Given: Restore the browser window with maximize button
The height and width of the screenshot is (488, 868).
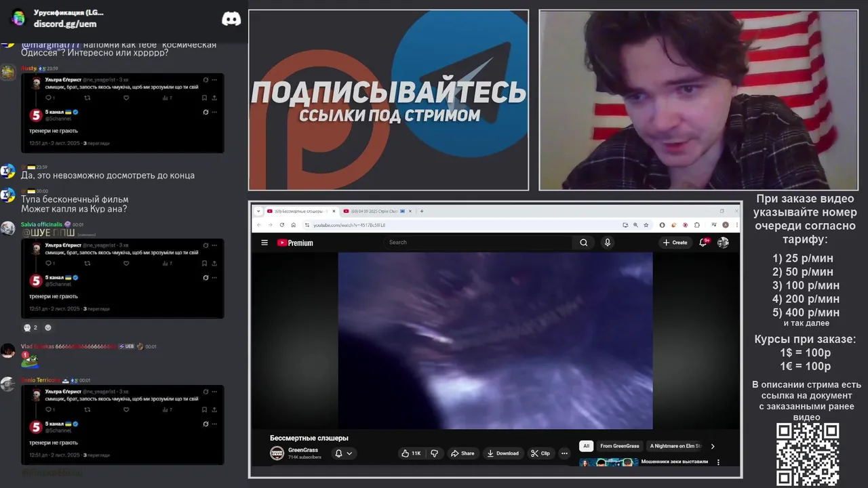Looking at the screenshot, I should (722, 211).
